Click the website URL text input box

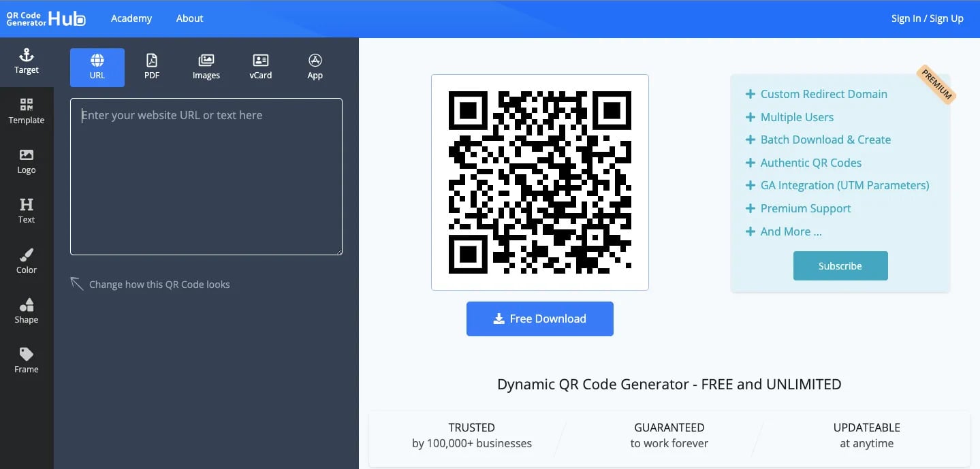tap(206, 177)
